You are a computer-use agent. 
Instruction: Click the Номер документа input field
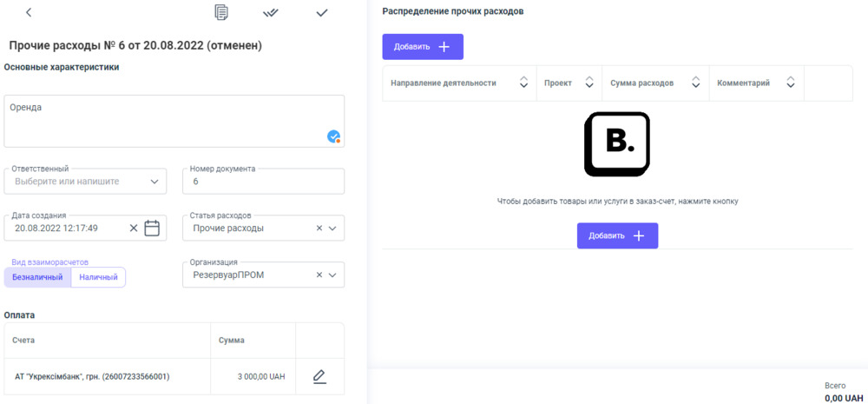tap(263, 182)
